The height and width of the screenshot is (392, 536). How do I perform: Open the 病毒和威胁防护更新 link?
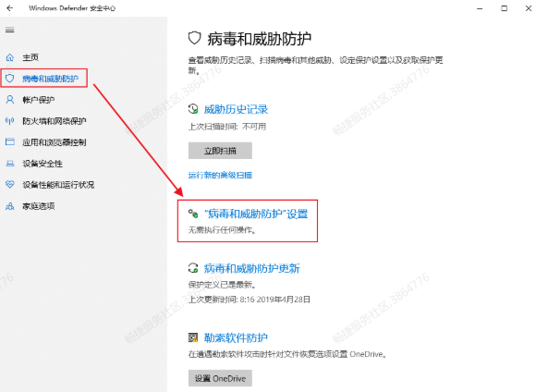point(252,268)
